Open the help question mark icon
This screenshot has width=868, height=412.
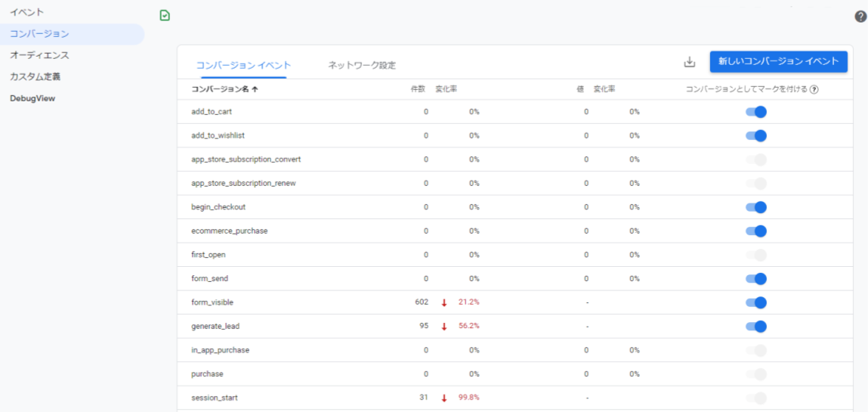click(x=860, y=17)
